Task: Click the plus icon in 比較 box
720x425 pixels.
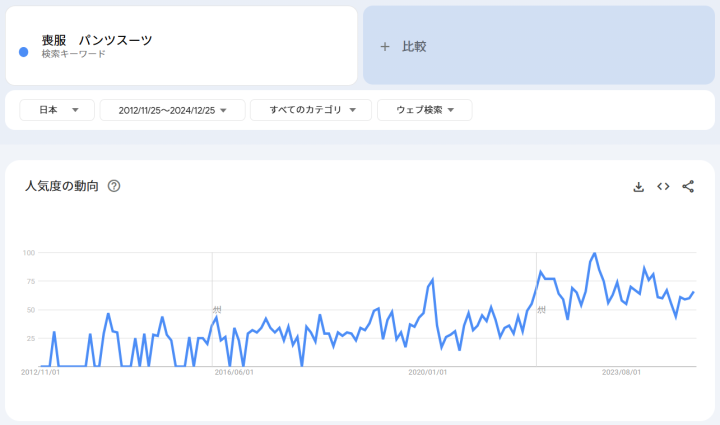Action: point(385,46)
